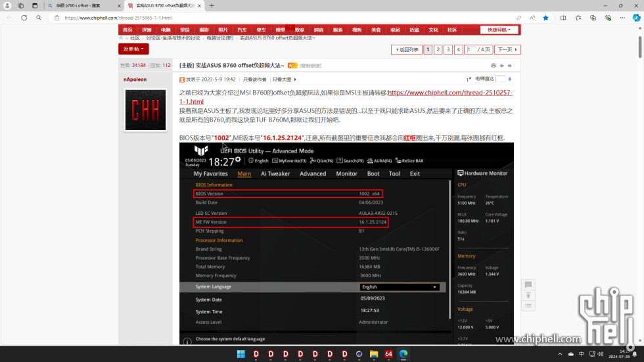Open Copilot sidebar
The image size is (644, 362).
click(636, 18)
